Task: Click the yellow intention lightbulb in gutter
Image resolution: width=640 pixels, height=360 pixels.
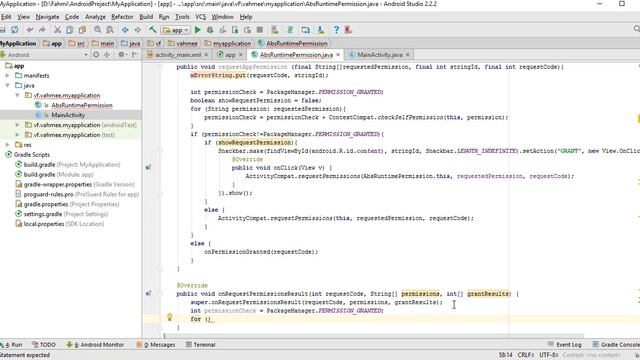Action: click(x=169, y=317)
